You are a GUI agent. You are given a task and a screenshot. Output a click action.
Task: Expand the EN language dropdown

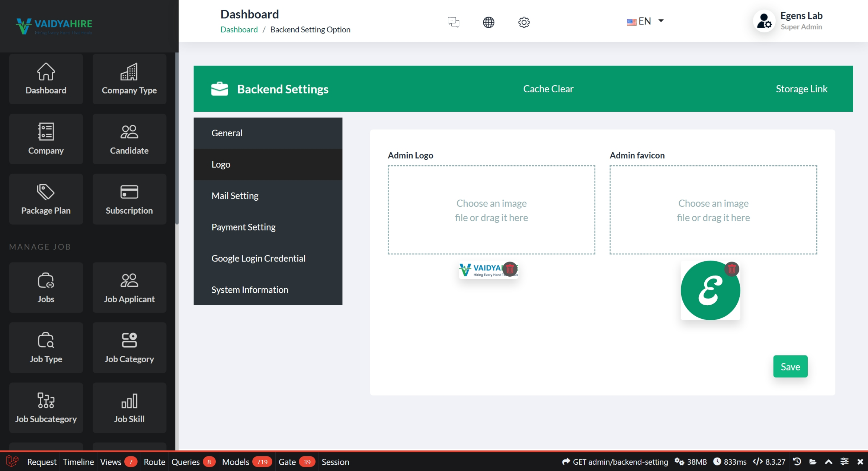645,21
